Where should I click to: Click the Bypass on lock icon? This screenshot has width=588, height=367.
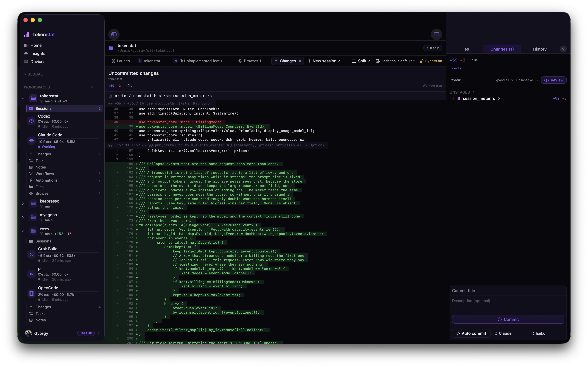[x=421, y=61]
